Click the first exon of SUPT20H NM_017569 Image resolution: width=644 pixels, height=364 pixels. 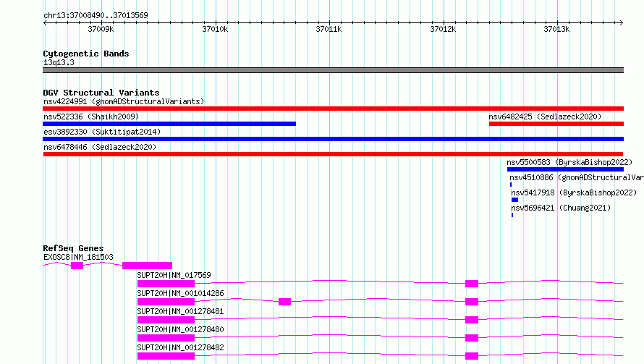(166, 284)
